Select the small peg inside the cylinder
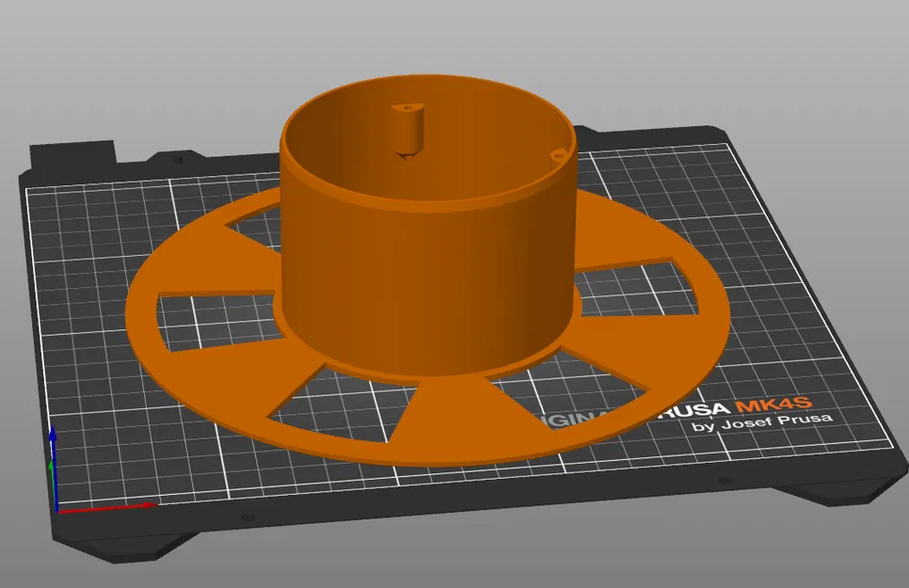 (408, 131)
